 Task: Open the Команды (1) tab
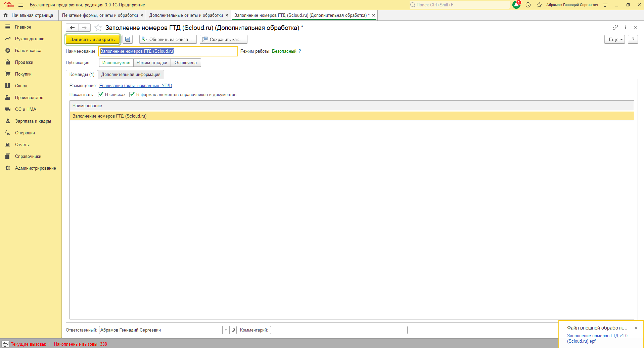tap(82, 75)
